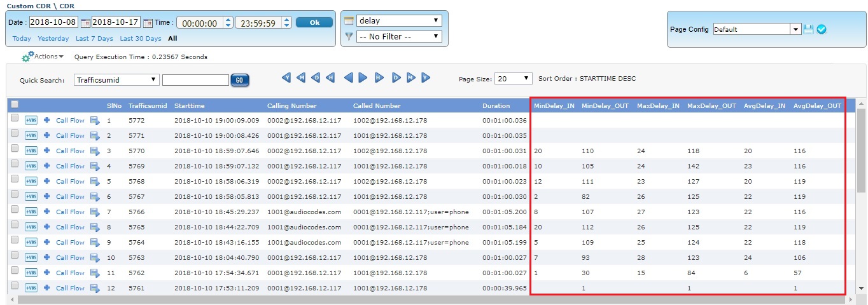Adjust the end time 23:59:59 stepper arrows

[x=287, y=22]
